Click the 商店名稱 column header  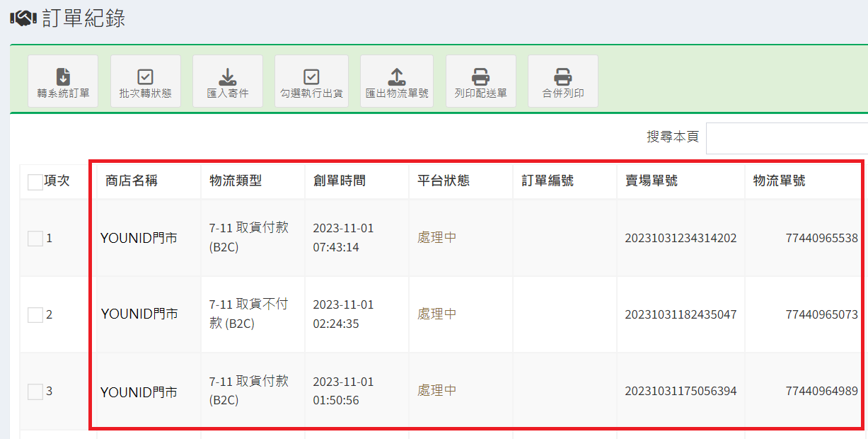(132, 181)
